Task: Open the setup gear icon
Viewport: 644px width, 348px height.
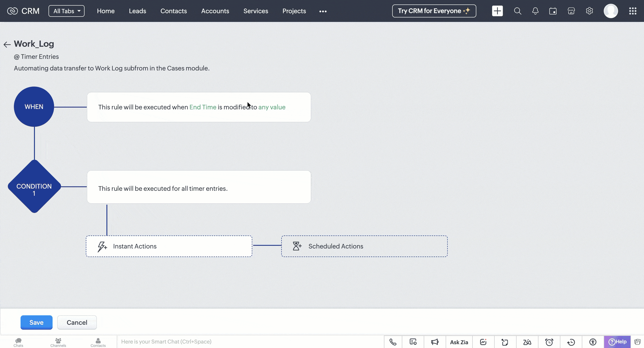Action: coord(589,11)
